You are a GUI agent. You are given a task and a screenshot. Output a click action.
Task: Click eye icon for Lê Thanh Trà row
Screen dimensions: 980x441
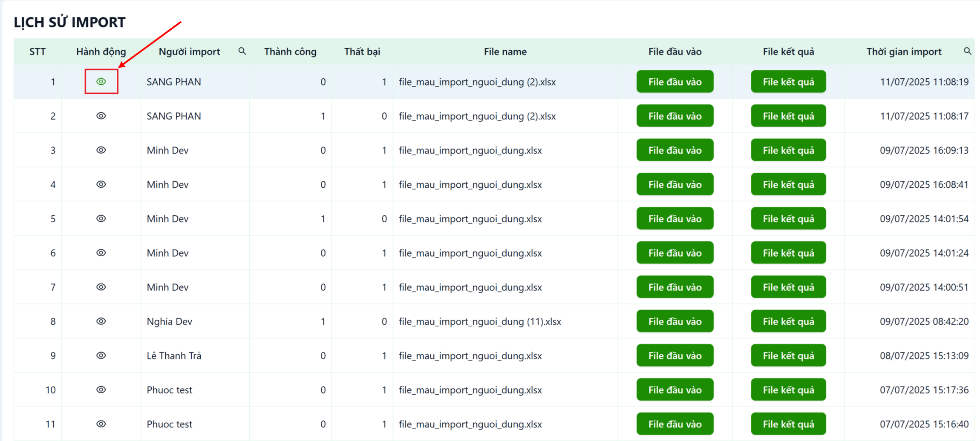[x=101, y=355]
